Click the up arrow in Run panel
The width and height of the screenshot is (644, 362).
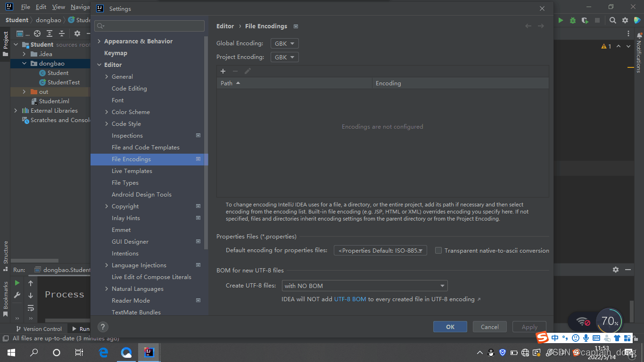point(31,283)
